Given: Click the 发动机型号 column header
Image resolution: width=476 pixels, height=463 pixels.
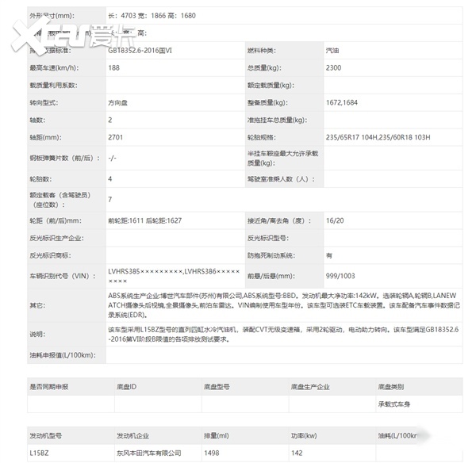Looking at the screenshot, I should point(45,435).
